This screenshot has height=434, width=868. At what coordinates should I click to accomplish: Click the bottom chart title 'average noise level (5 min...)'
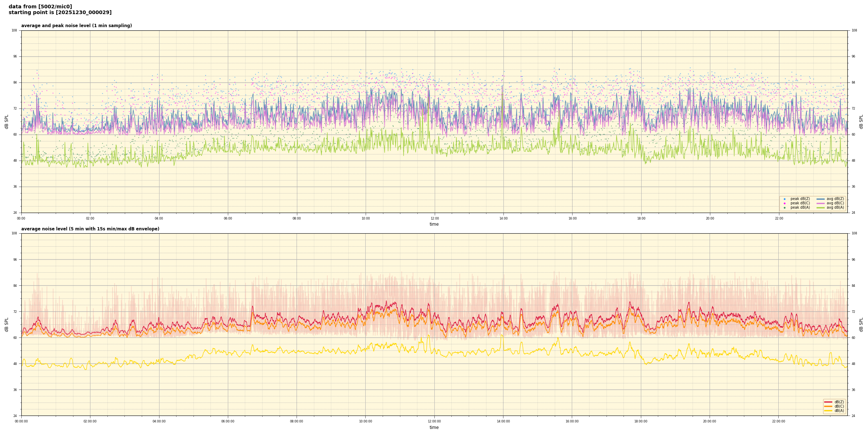90,229
